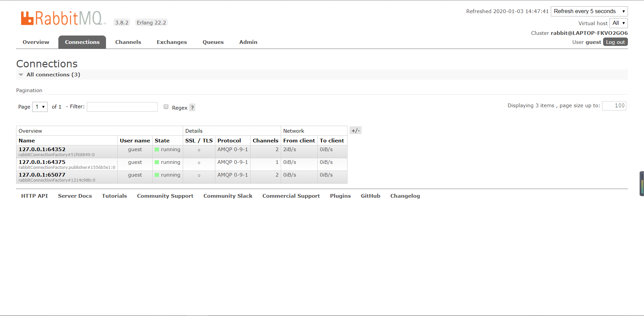Open connection 127.0.0.1:64352
This screenshot has width=644, height=316.
[x=42, y=149]
